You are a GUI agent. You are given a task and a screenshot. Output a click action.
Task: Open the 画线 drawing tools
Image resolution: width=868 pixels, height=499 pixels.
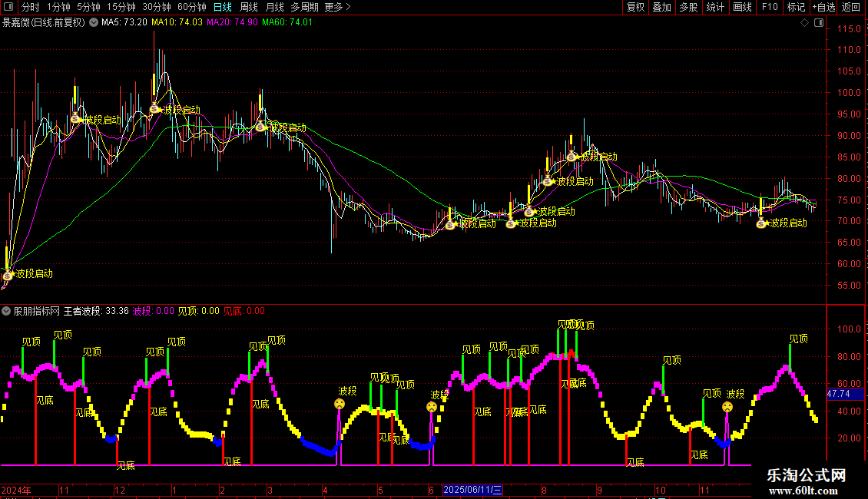(x=742, y=7)
